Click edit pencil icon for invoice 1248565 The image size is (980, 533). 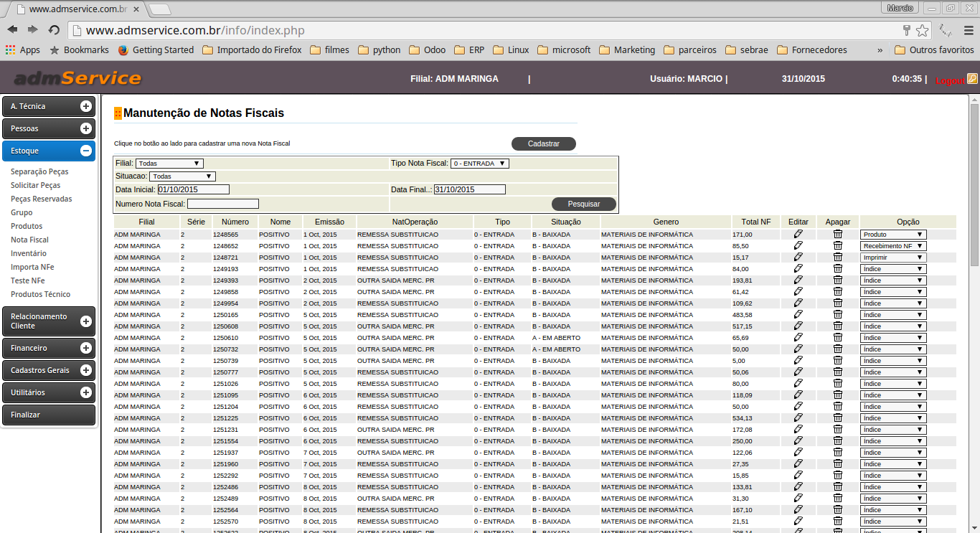pos(798,235)
